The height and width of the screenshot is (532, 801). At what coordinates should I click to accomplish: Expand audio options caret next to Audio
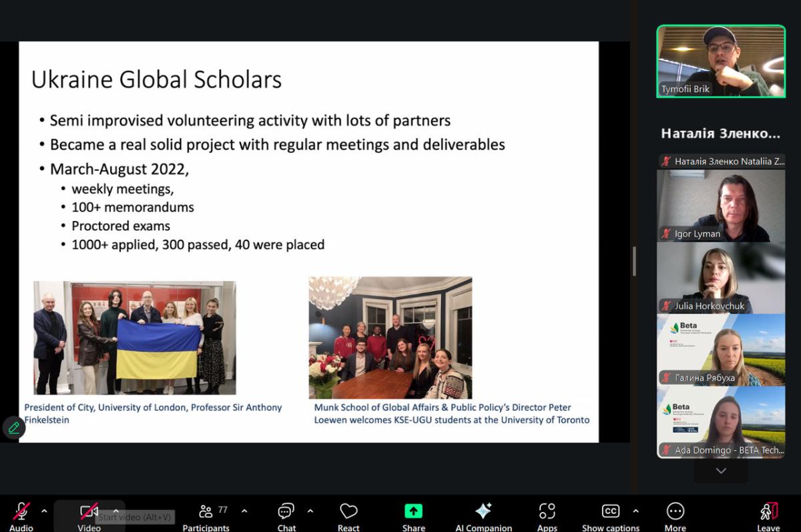tap(44, 511)
